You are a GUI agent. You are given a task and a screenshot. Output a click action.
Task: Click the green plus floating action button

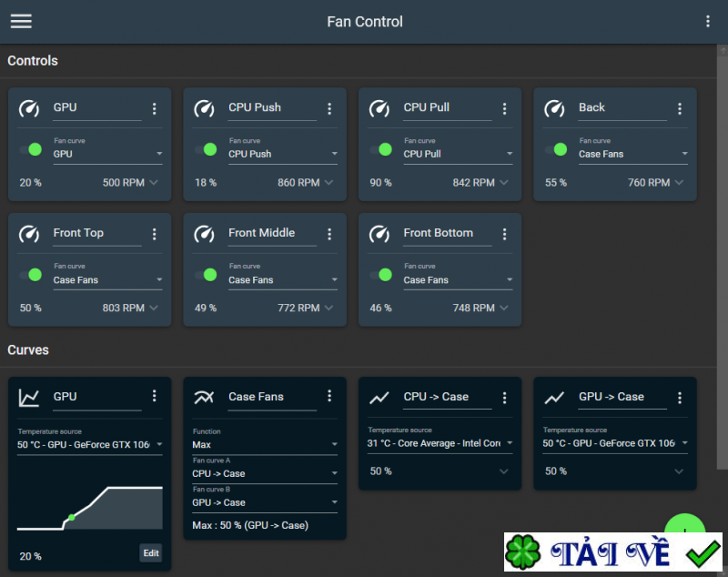click(x=685, y=532)
